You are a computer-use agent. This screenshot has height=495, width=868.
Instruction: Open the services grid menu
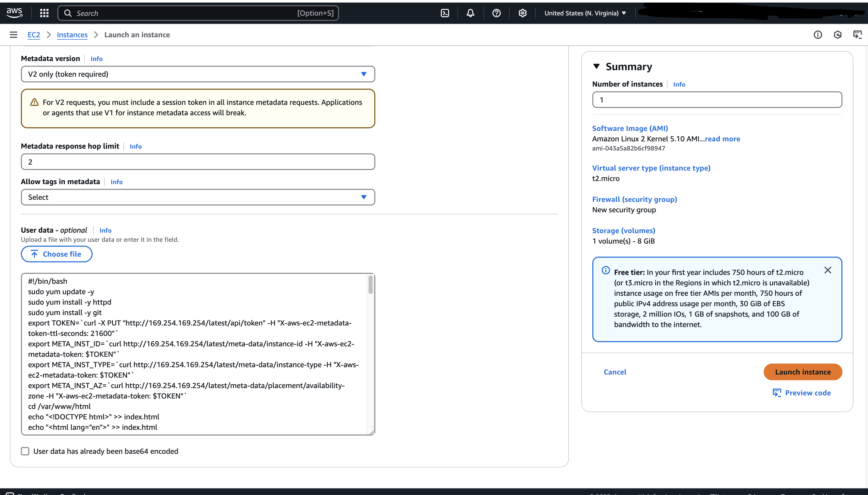[44, 13]
